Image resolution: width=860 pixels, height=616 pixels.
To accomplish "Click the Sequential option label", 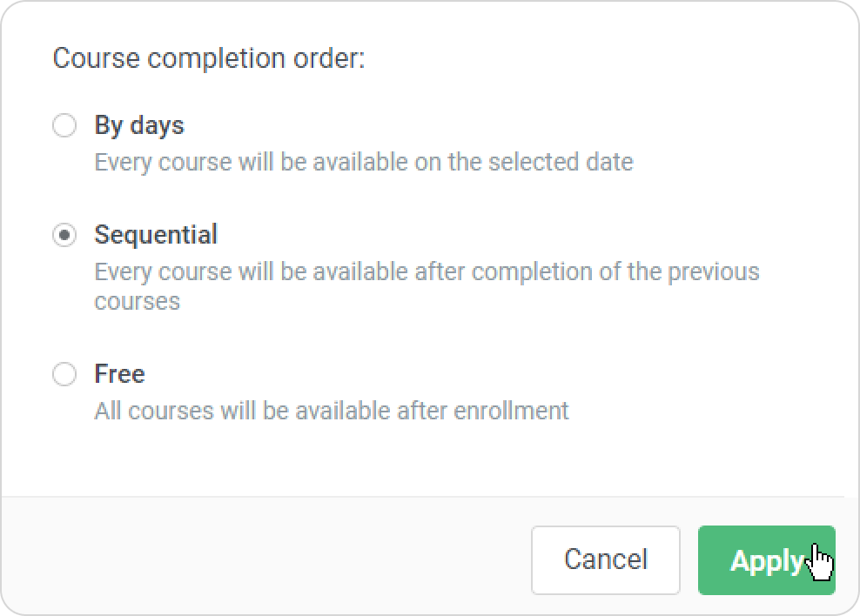I will [x=156, y=236].
